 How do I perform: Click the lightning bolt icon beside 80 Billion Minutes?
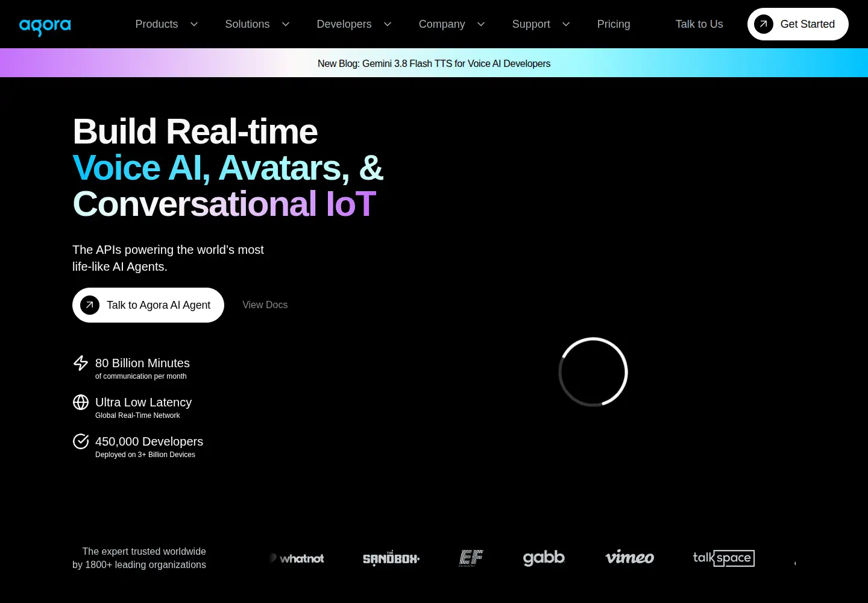81,363
